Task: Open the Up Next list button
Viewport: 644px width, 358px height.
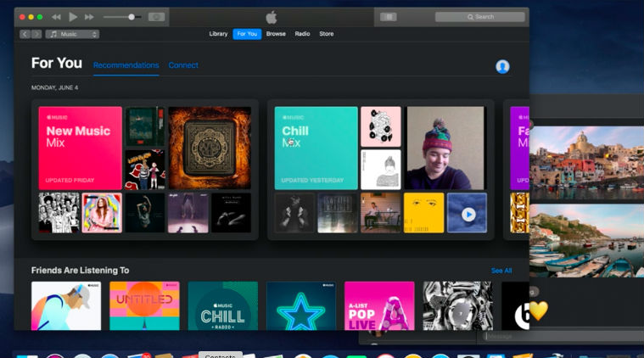Action: (388, 17)
